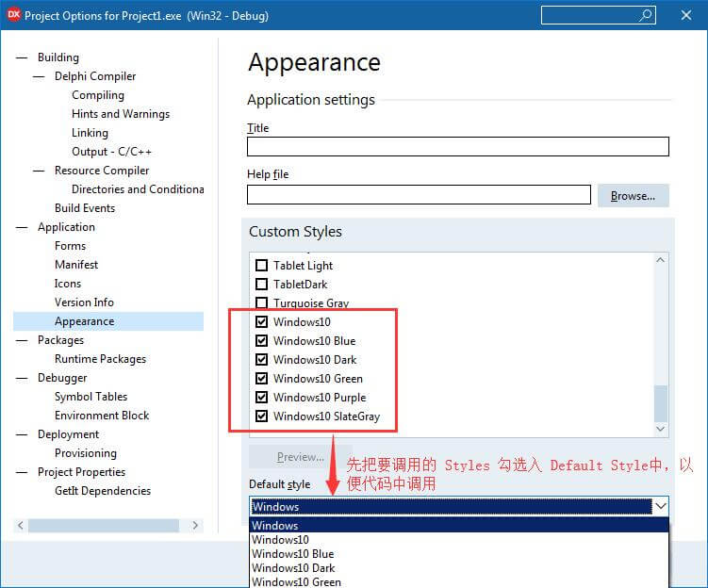The width and height of the screenshot is (708, 588).
Task: Focus the Help file input field
Action: [419, 195]
